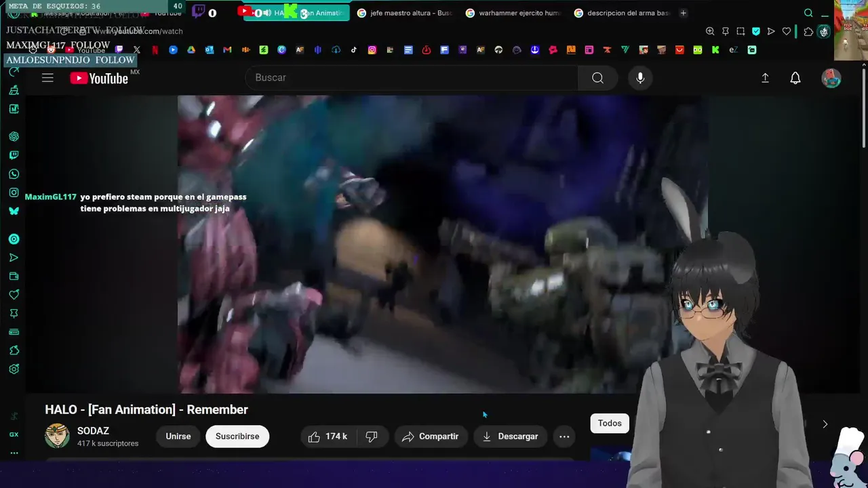The width and height of the screenshot is (868, 488).
Task: Open ChatGPT in the sidebar
Action: coord(14,137)
